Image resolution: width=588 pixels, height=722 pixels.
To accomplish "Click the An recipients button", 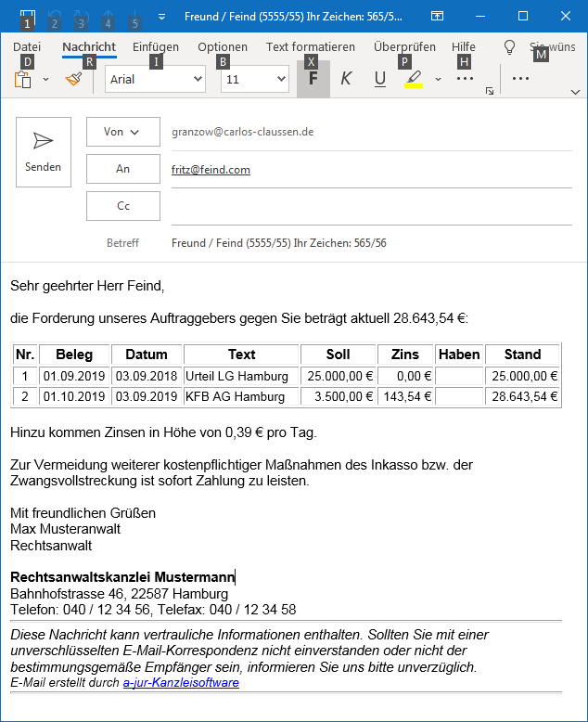I will click(123, 169).
